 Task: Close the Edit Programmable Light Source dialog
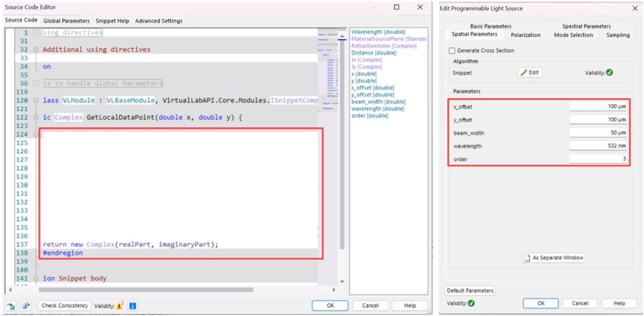635,8
